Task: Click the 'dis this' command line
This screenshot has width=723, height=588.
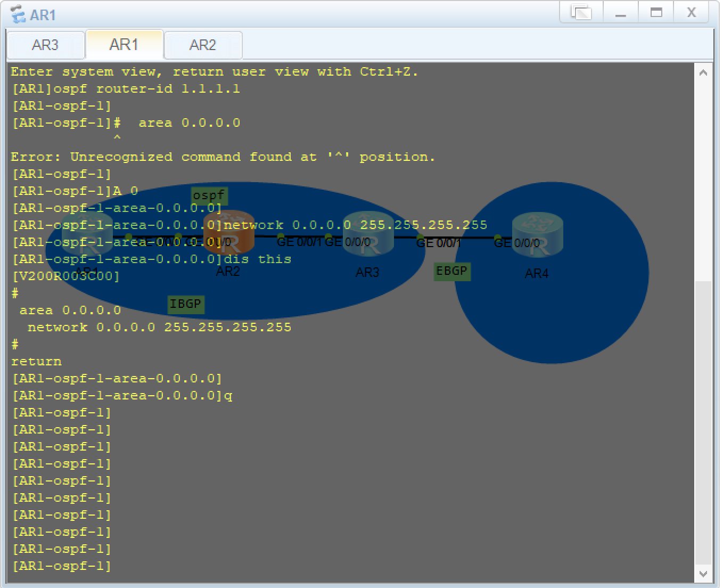Action: pyautogui.click(x=151, y=259)
